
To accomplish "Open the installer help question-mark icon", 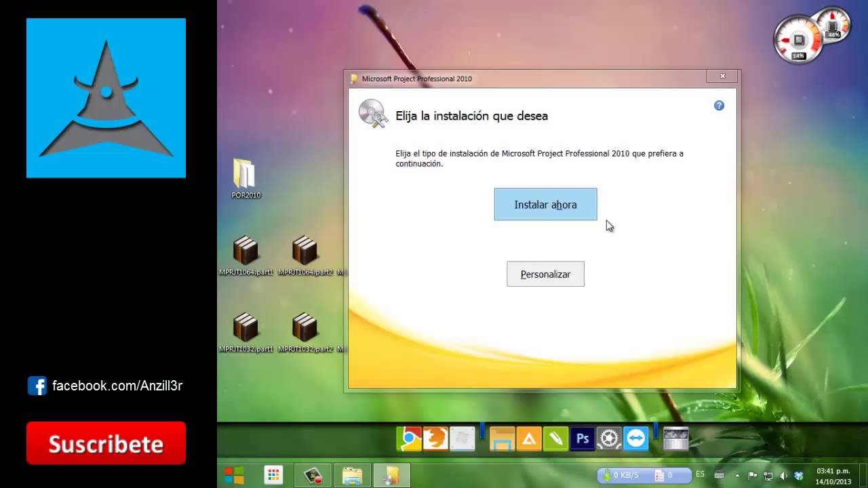I will (x=719, y=106).
